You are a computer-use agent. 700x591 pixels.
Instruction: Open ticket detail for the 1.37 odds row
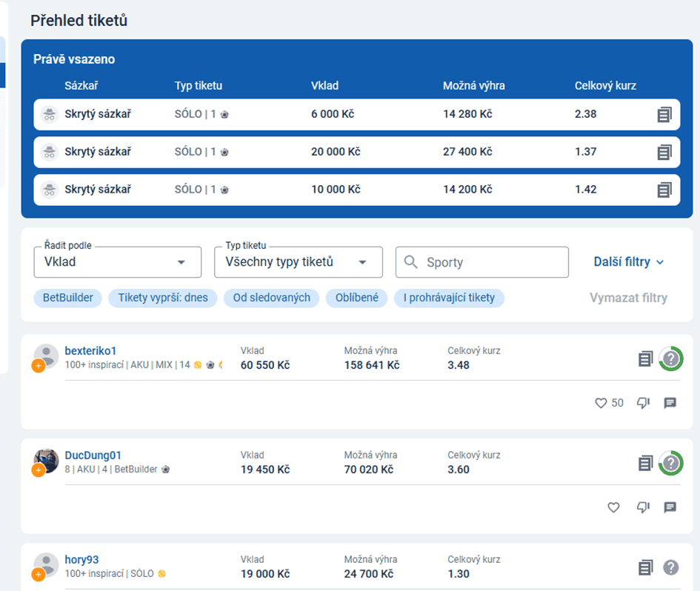click(664, 153)
